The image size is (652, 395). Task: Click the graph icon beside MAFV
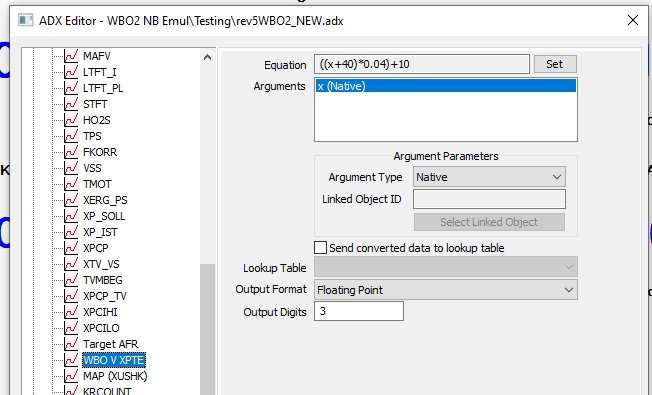click(x=71, y=56)
